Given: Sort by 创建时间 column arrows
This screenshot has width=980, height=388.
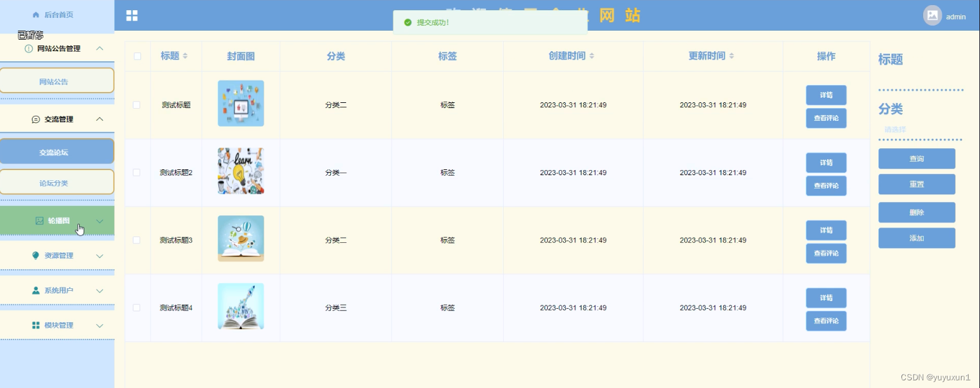Looking at the screenshot, I should click(592, 56).
